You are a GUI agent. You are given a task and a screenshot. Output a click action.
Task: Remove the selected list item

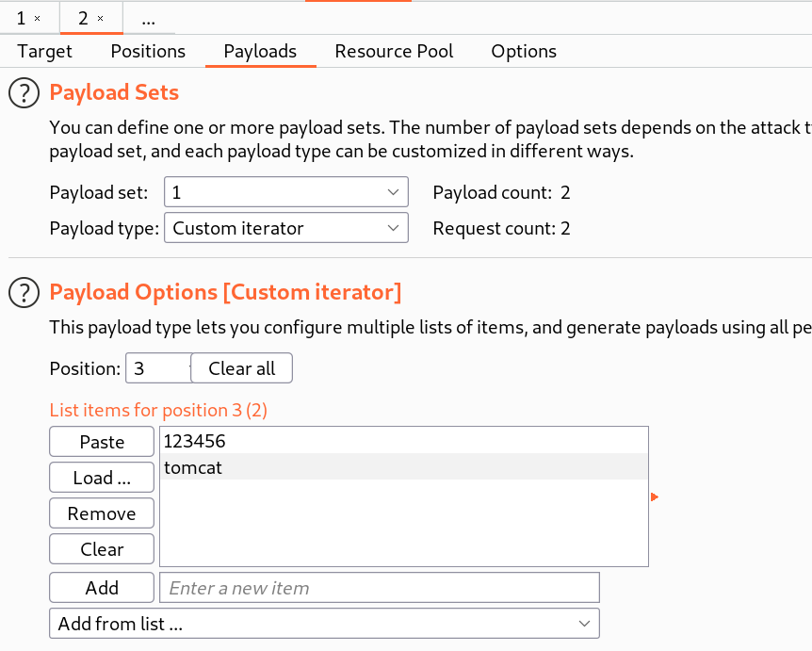[x=102, y=513]
